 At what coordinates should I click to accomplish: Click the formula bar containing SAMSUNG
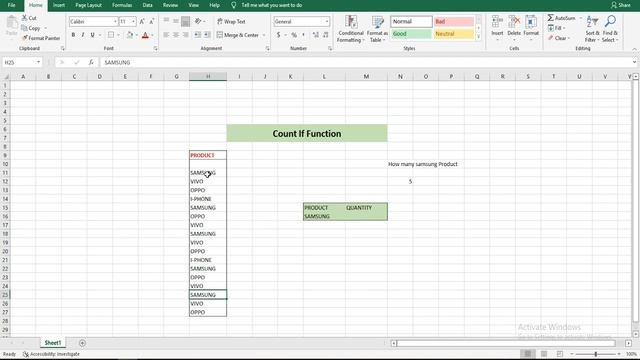(367, 62)
